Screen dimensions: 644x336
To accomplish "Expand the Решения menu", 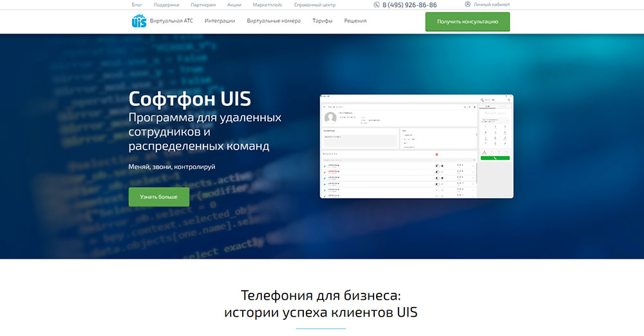I will coord(355,21).
